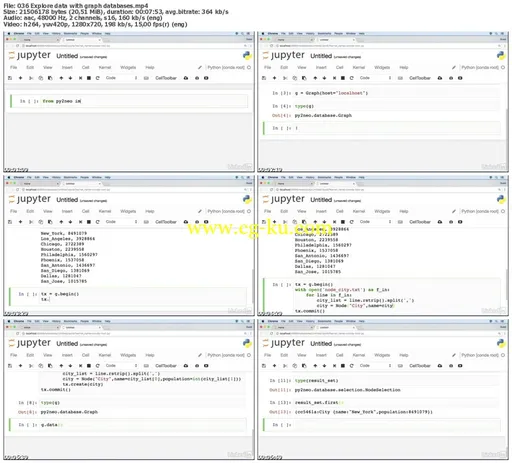Run cell icon in 'tx = g.begin()' city-list frame
This screenshot has width=512, height=463.
click(x=80, y=222)
